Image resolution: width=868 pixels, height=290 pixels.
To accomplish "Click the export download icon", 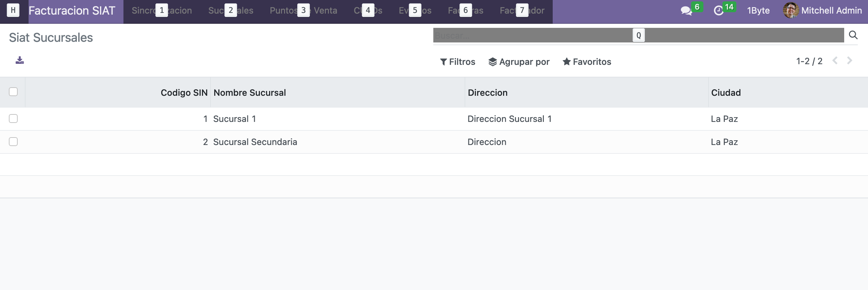I will [x=20, y=60].
